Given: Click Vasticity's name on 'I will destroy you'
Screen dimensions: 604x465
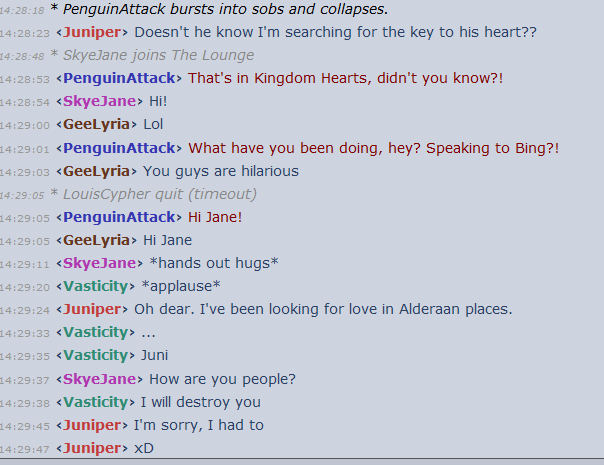Looking at the screenshot, I should click(96, 402).
